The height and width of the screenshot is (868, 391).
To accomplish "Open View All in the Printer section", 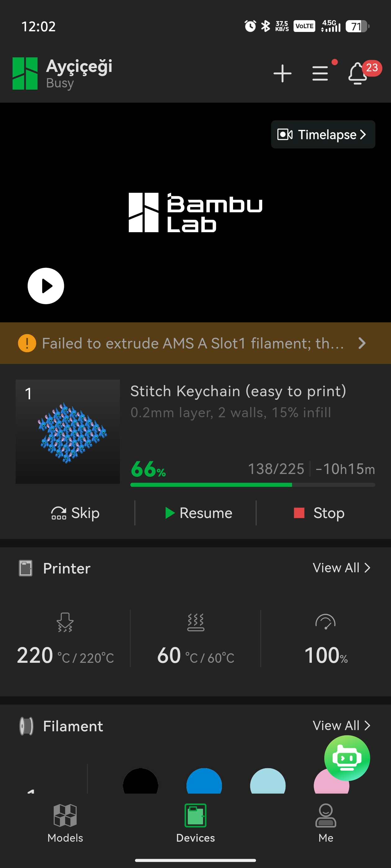I will coord(341,568).
